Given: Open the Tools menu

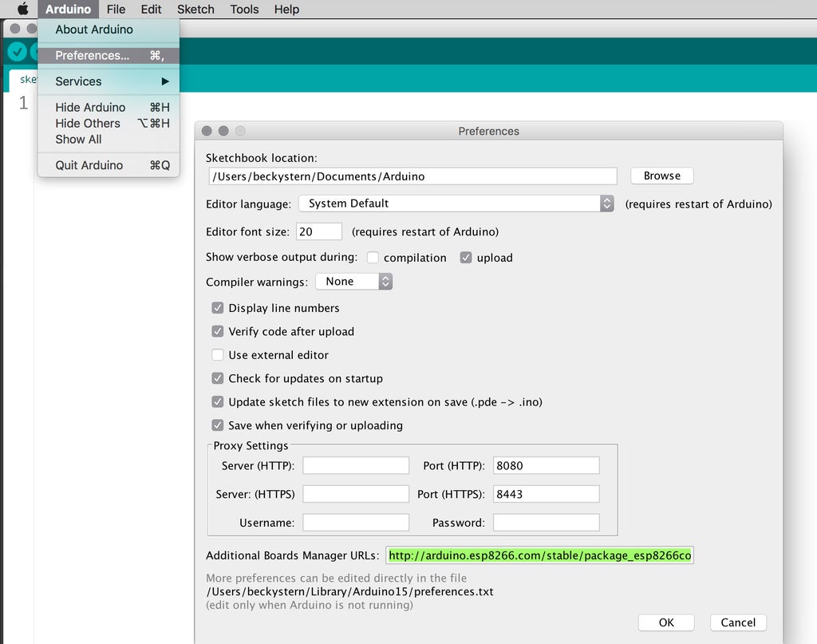Looking at the screenshot, I should click(244, 9).
